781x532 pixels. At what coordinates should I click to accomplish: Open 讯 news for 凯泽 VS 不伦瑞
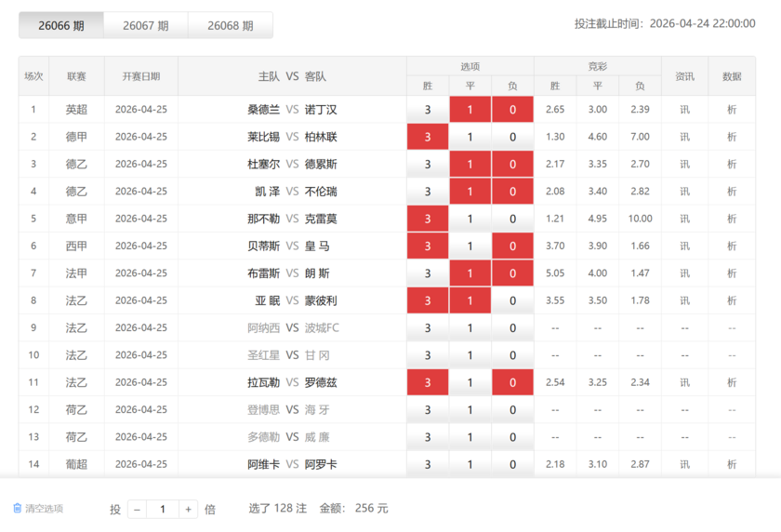point(685,192)
